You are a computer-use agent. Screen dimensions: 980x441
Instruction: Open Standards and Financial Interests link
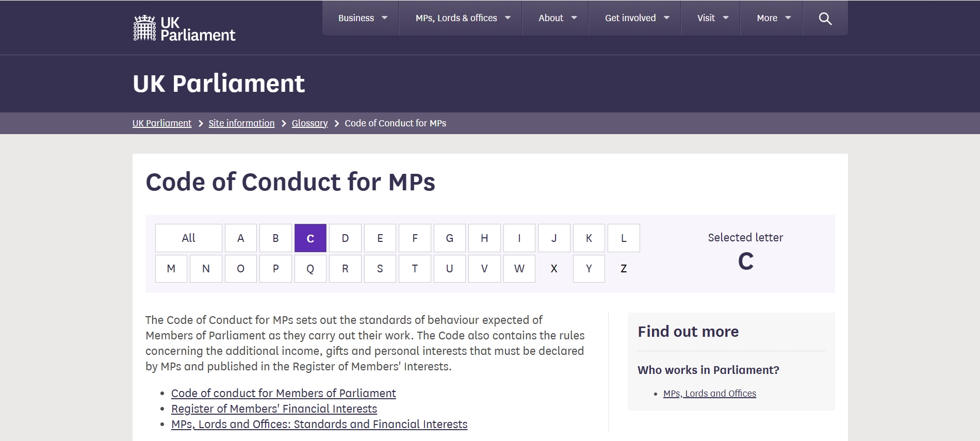[319, 424]
